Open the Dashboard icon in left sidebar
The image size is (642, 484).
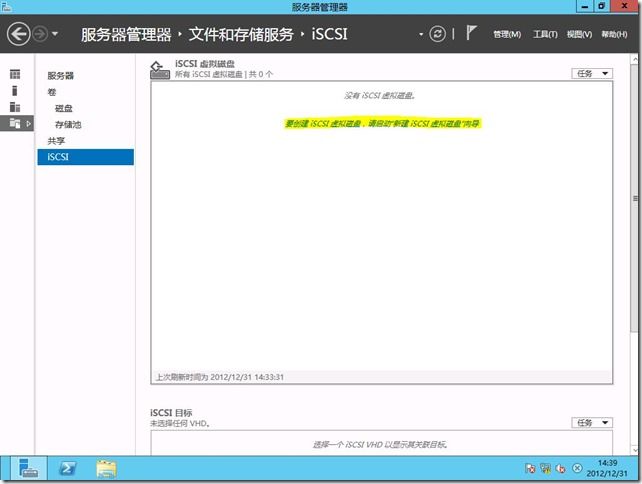15,75
